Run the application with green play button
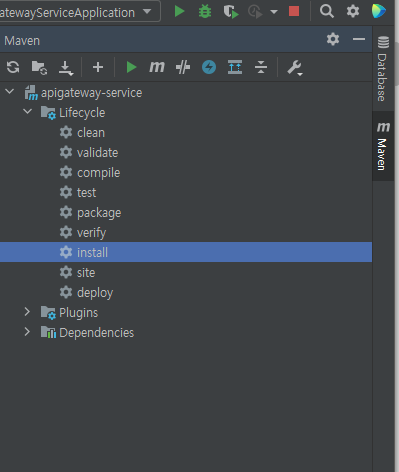 tap(179, 11)
